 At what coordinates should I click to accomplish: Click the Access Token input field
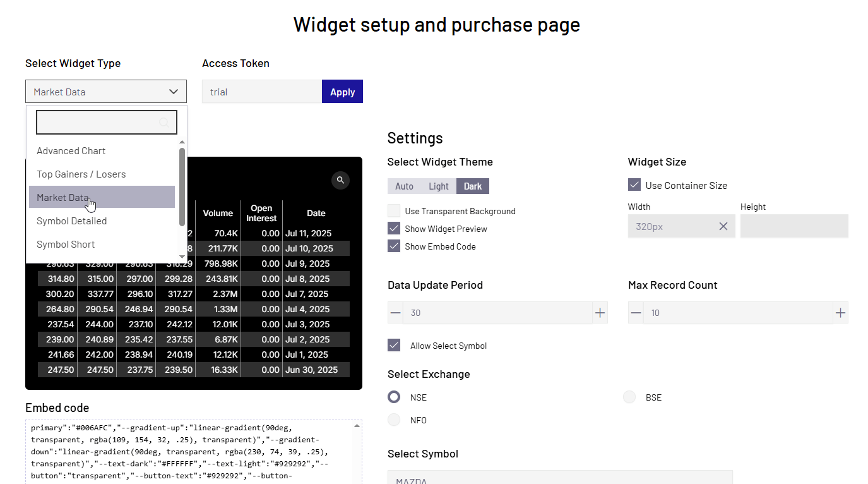coord(262,92)
